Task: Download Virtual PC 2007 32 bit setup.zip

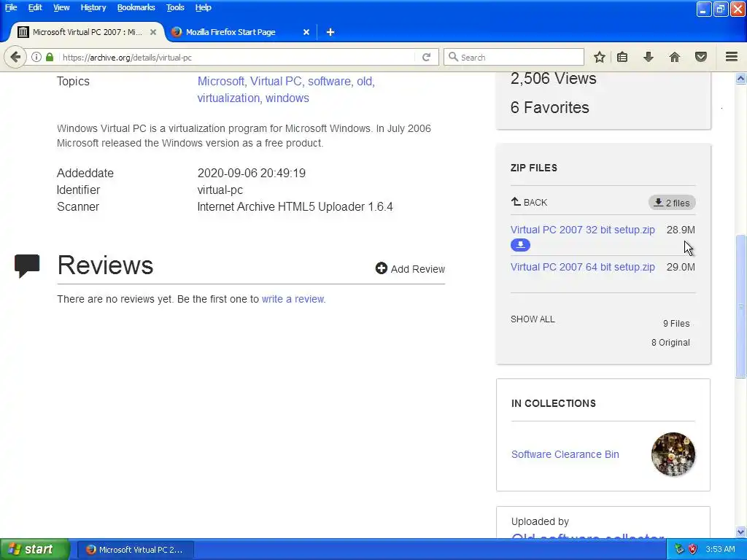Action: [583, 230]
